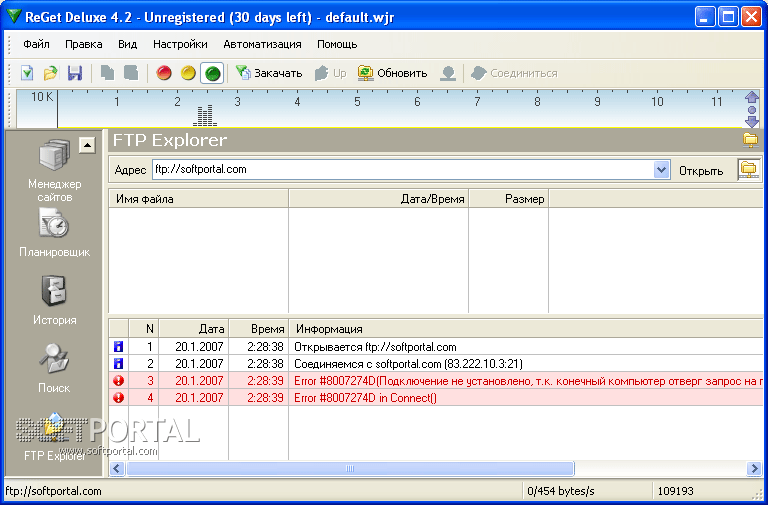
Task: Switch to the FTP Explorer sidebar item
Action: 54,438
